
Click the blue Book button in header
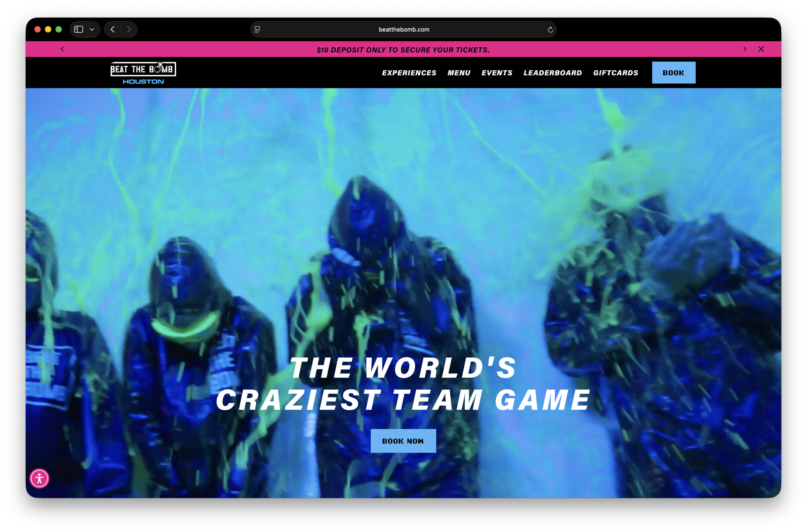[673, 72]
